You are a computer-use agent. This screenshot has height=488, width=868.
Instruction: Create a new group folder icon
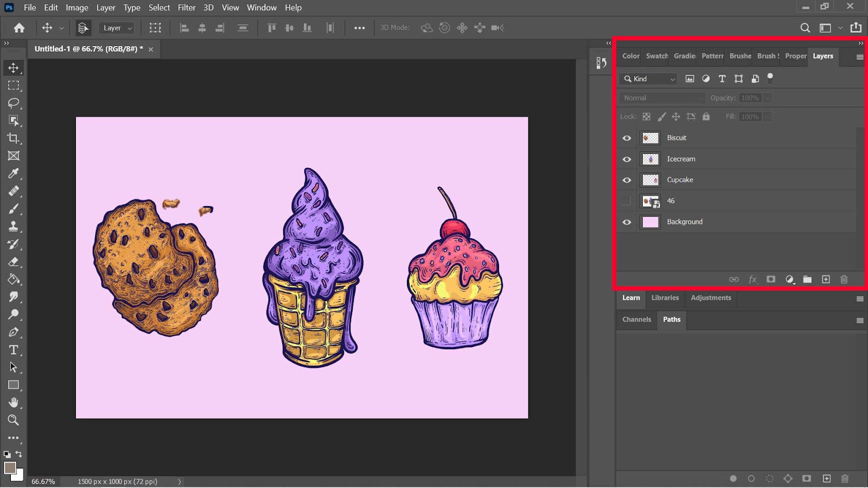point(807,279)
